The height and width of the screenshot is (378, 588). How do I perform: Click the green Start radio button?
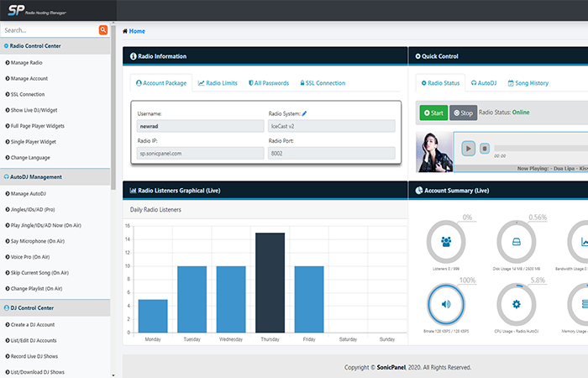click(433, 113)
